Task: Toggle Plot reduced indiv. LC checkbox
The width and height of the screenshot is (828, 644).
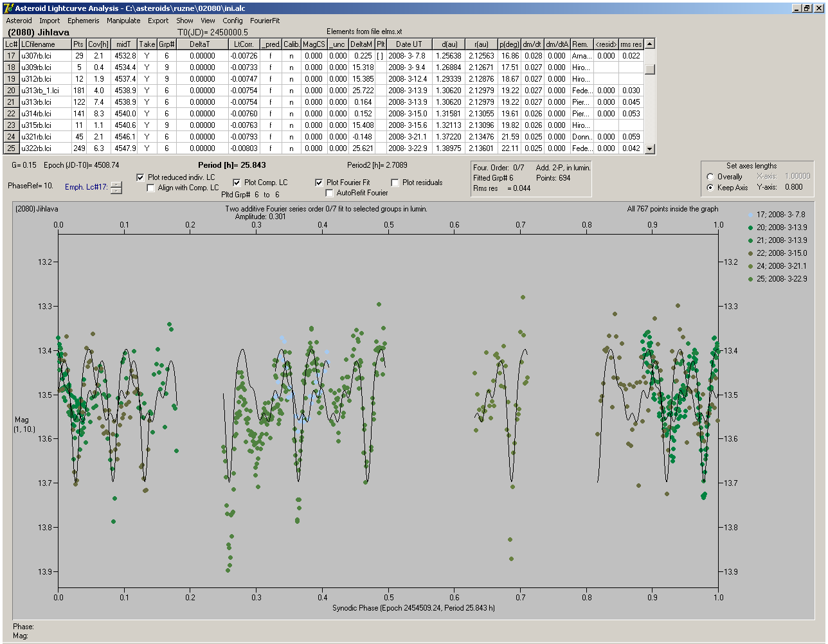Action: click(141, 177)
